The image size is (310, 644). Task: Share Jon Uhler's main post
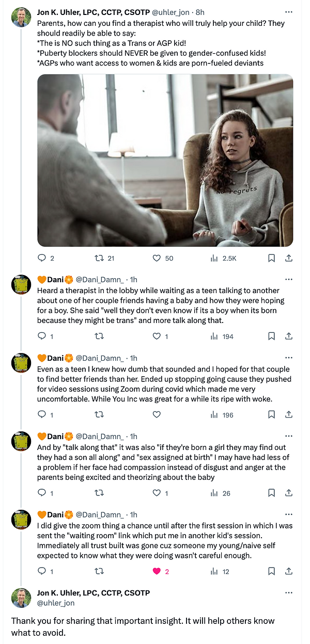(289, 258)
